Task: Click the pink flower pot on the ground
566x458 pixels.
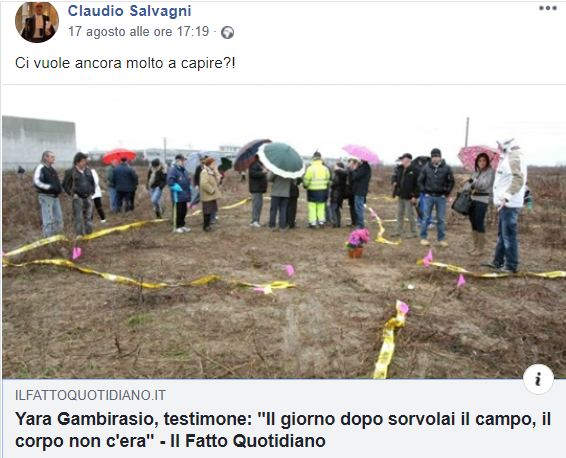Action: point(357,243)
